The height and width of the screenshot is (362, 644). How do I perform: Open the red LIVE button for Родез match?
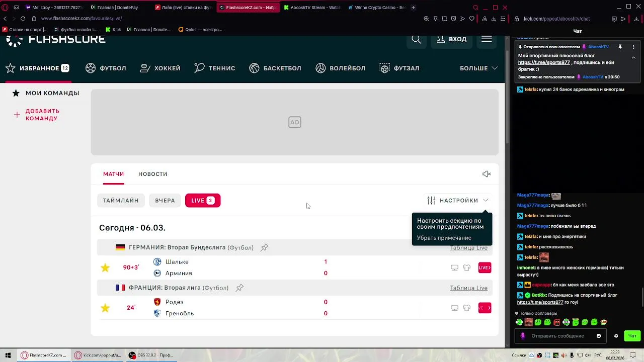(485, 308)
